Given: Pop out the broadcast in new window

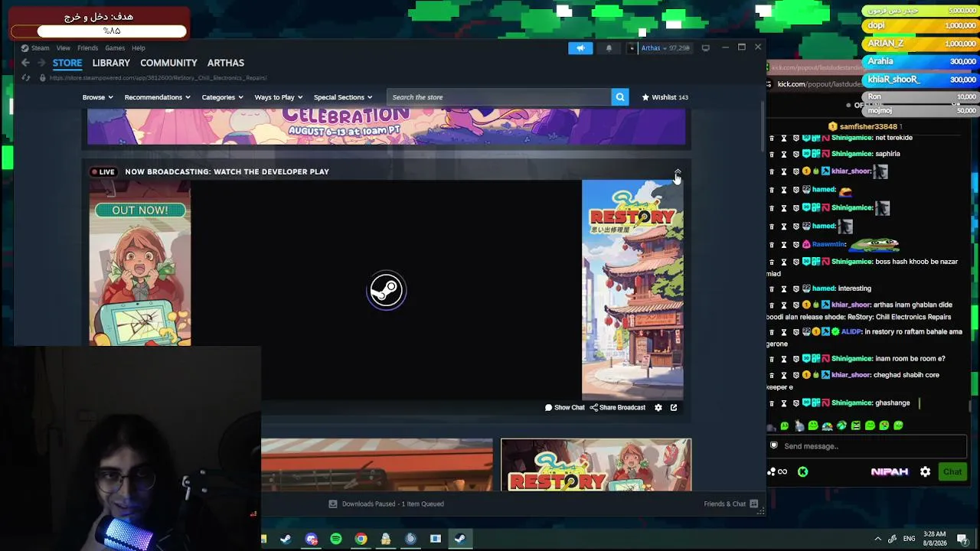Looking at the screenshot, I should coord(674,408).
